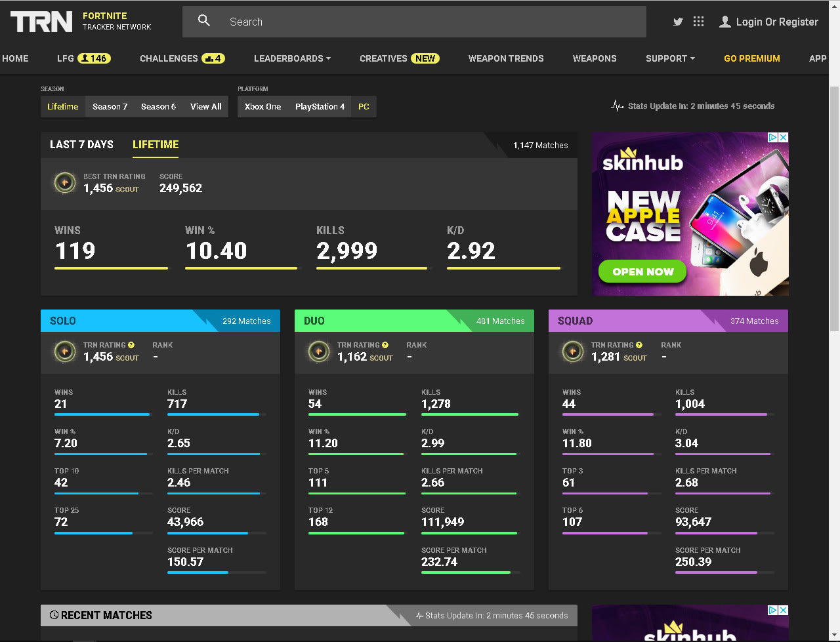
Task: Switch platform to Xbox One
Action: [262, 106]
